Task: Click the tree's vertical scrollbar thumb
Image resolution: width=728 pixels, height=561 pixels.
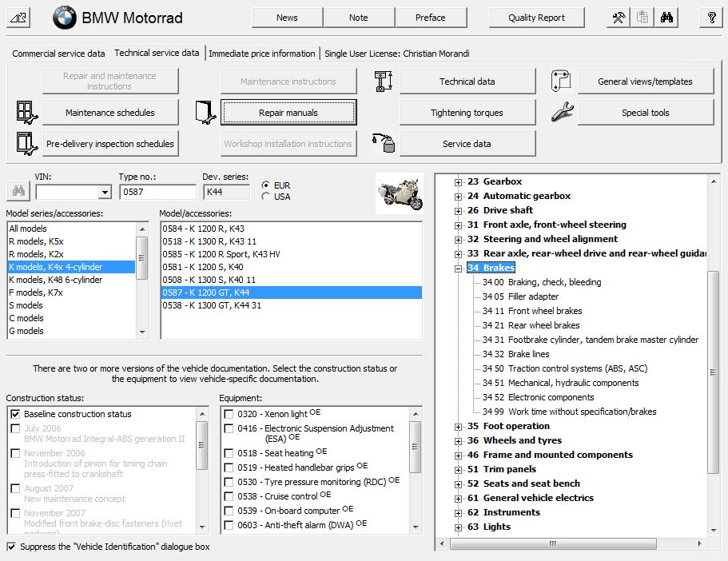Action: click(713, 372)
